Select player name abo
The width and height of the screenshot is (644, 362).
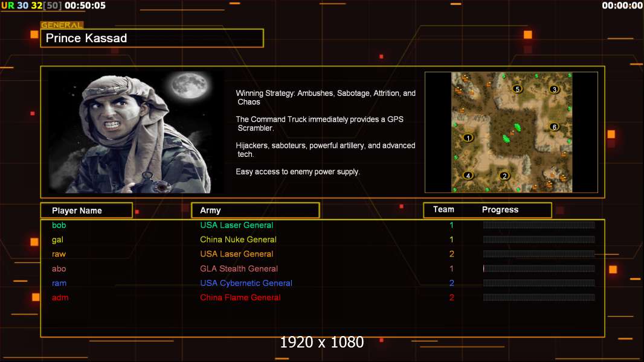click(59, 268)
